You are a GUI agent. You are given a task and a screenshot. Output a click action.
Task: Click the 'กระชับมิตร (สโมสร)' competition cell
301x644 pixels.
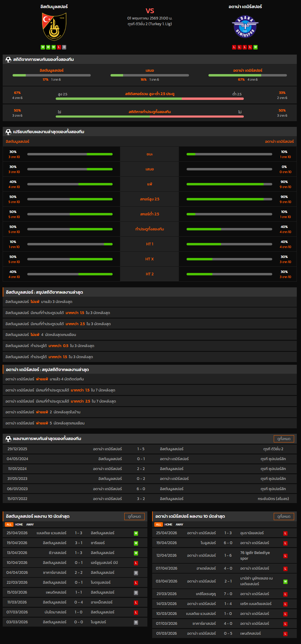[273, 499]
